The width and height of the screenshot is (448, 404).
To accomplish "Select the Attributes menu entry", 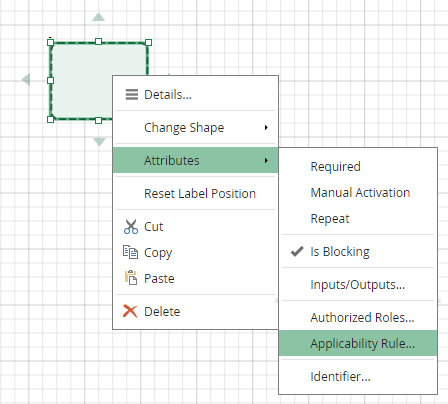I will 195,160.
